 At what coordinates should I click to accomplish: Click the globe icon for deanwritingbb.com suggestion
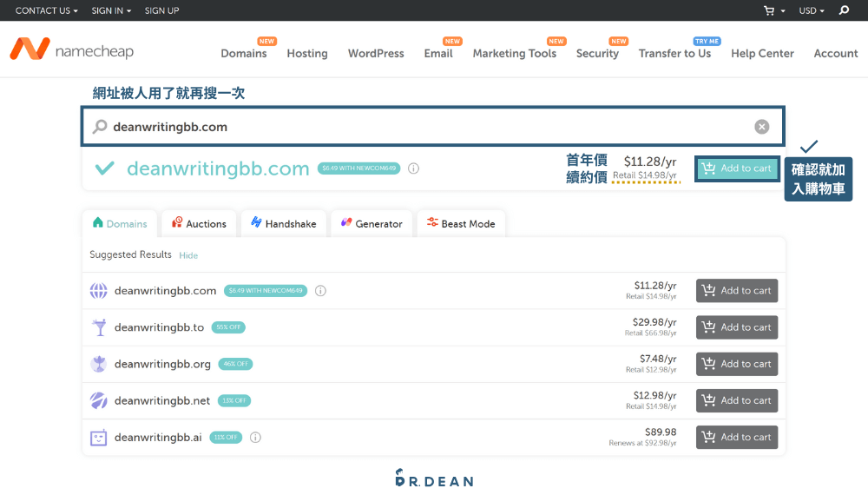point(99,291)
